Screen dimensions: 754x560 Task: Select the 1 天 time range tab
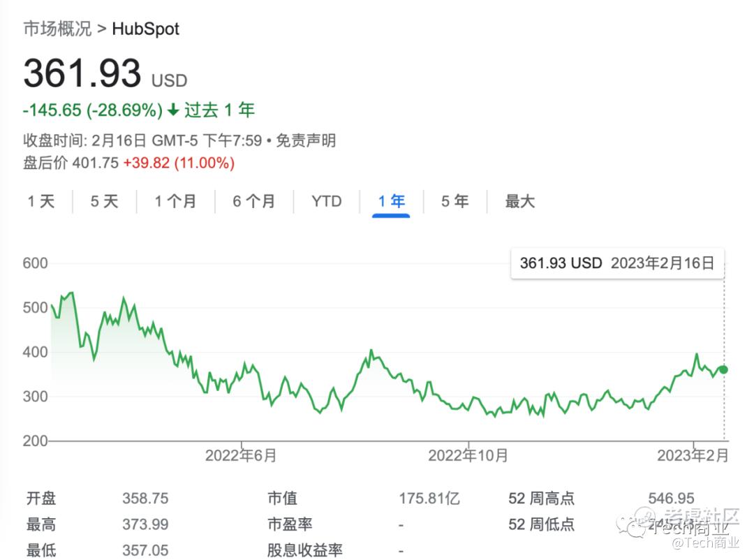[x=41, y=201]
